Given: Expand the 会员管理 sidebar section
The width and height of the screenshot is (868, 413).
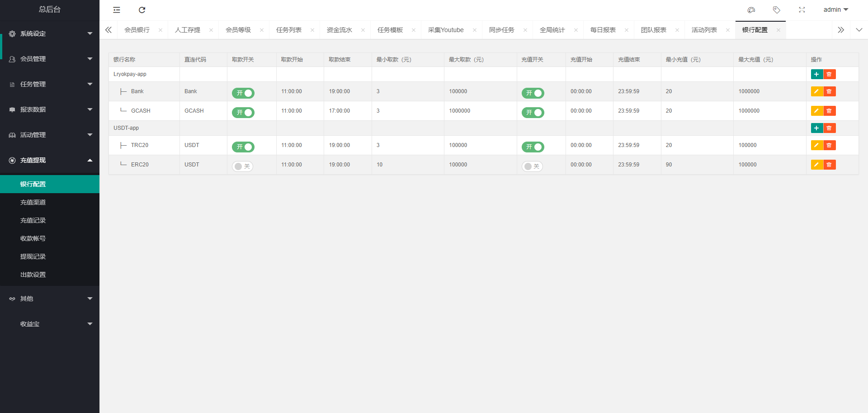Looking at the screenshot, I should (x=50, y=59).
